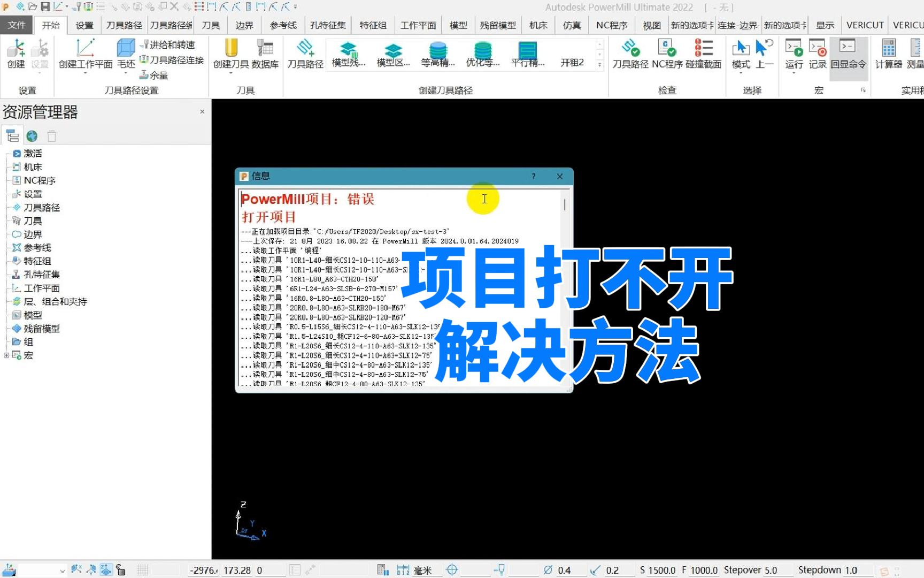Click the NC程序 verify icon
This screenshot has width=924, height=578.
(667, 54)
